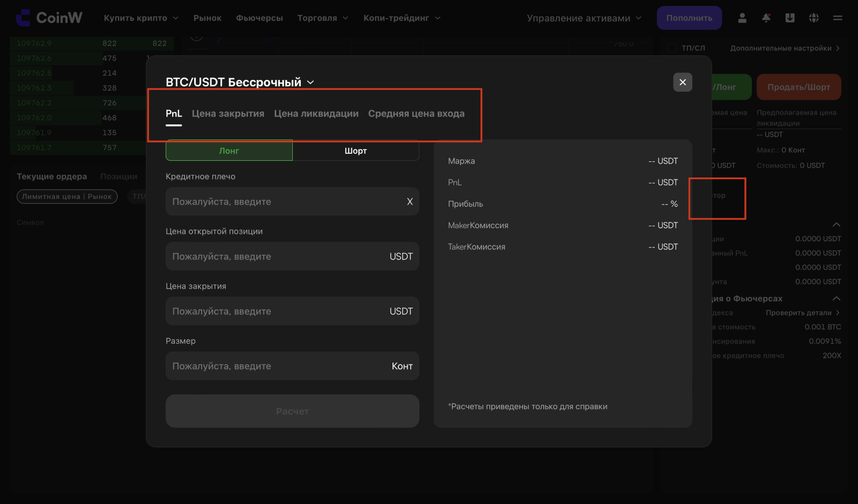858x504 pixels.
Task: Click the Символ column header
Action: [x=30, y=223]
